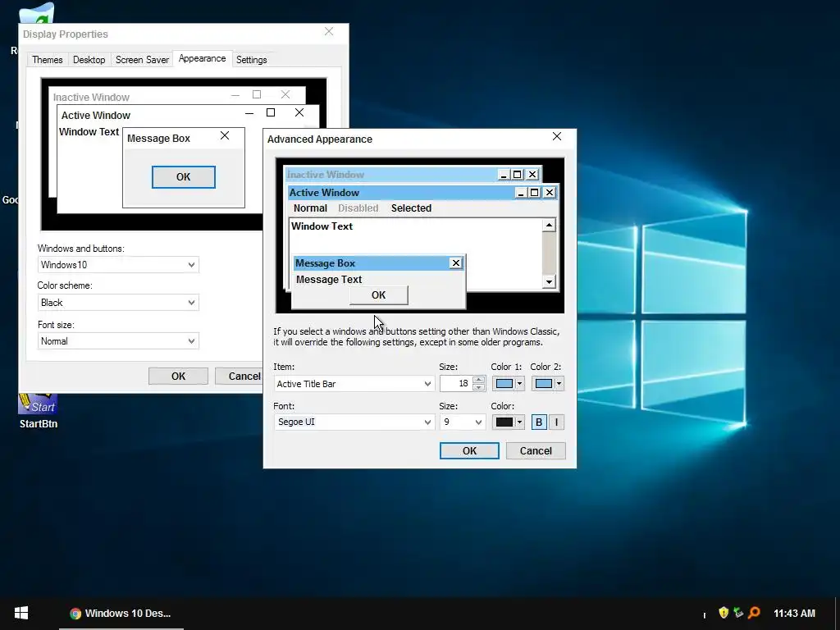
Task: Open the font Size dropdown showing 9
Action: pos(463,422)
